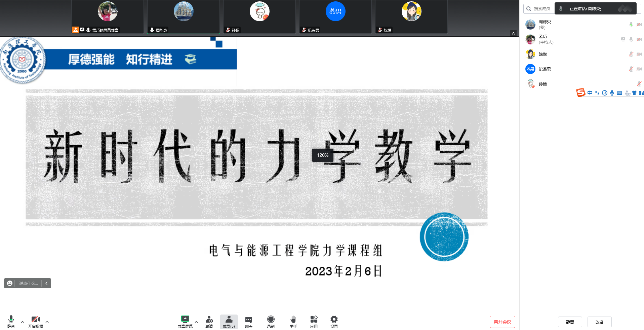Click the red 离开会议 button
Viewport: 644px width, 330px height.
(x=502, y=322)
